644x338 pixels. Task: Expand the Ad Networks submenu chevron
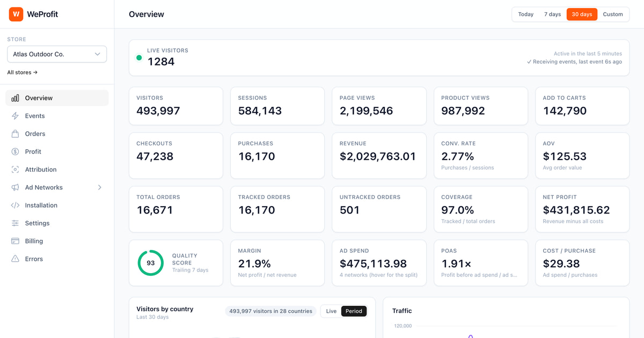coord(100,187)
